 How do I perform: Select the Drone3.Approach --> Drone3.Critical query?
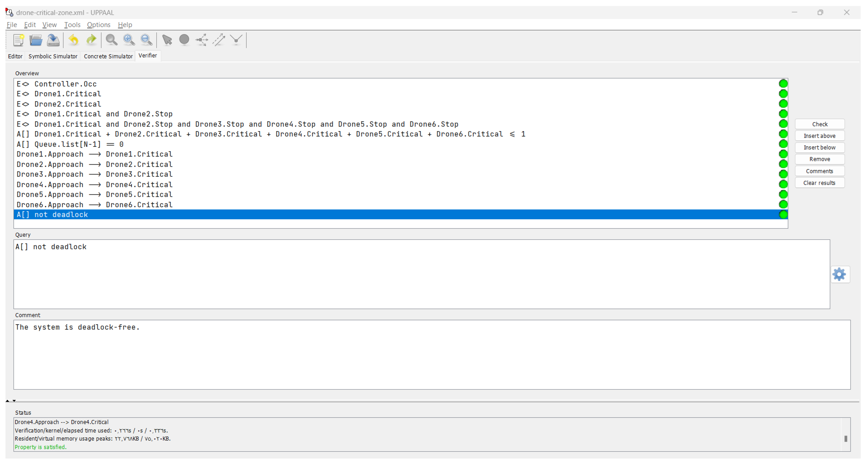pyautogui.click(x=94, y=174)
